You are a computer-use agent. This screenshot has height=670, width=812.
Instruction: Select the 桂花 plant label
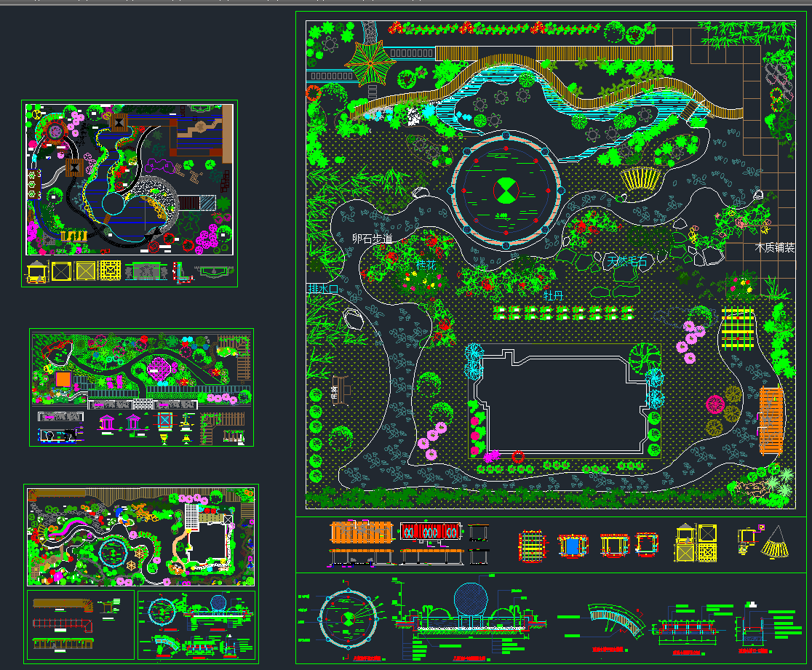point(426,266)
